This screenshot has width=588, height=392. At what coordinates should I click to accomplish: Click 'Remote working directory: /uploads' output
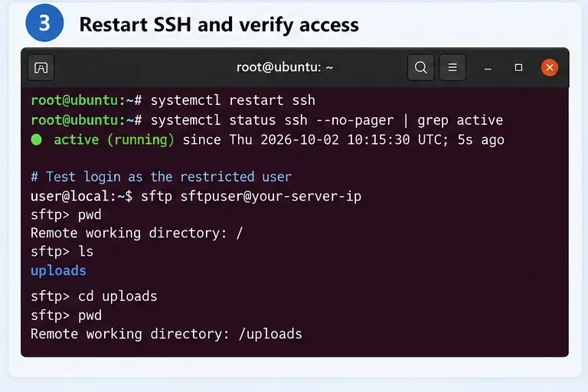[166, 334]
